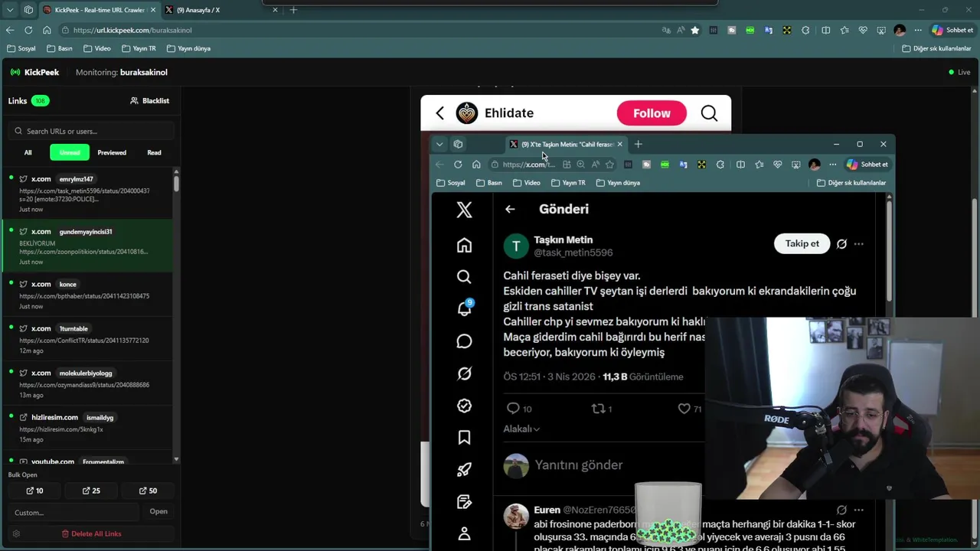This screenshot has height=551, width=980.
Task: Click zoom icon in front window address bar
Action: pos(580,165)
